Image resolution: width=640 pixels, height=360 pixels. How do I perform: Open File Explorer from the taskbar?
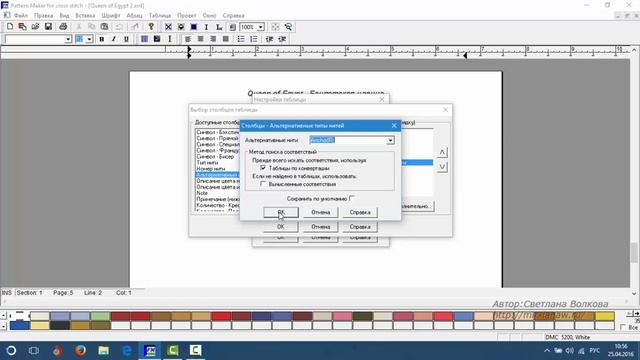[104, 350]
